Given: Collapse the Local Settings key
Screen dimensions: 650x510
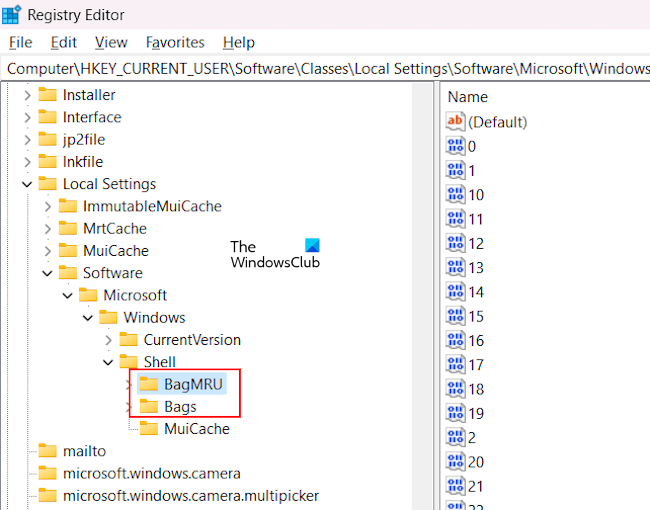Looking at the screenshot, I should (27, 184).
